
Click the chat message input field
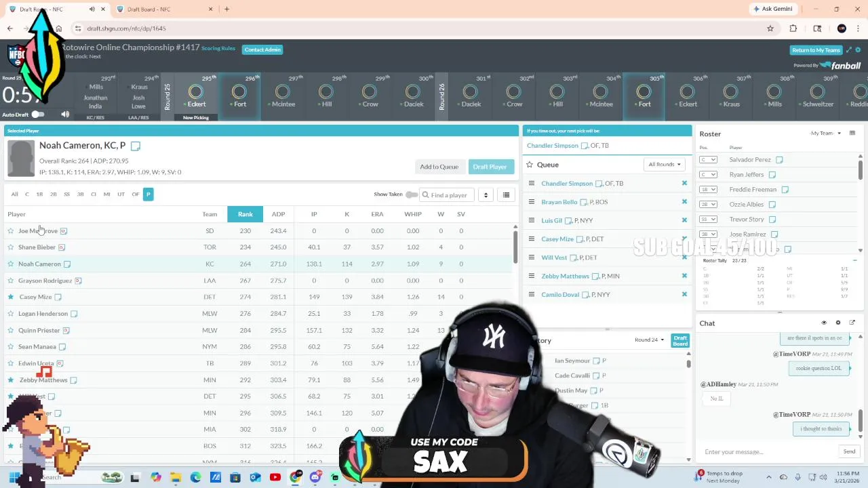click(x=770, y=452)
